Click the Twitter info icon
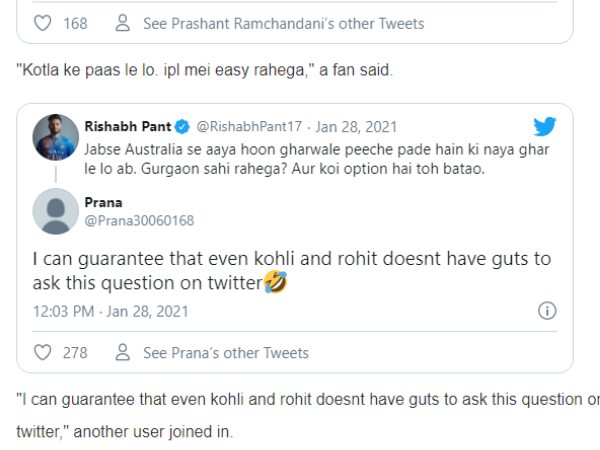The image size is (600, 450). coord(547,311)
